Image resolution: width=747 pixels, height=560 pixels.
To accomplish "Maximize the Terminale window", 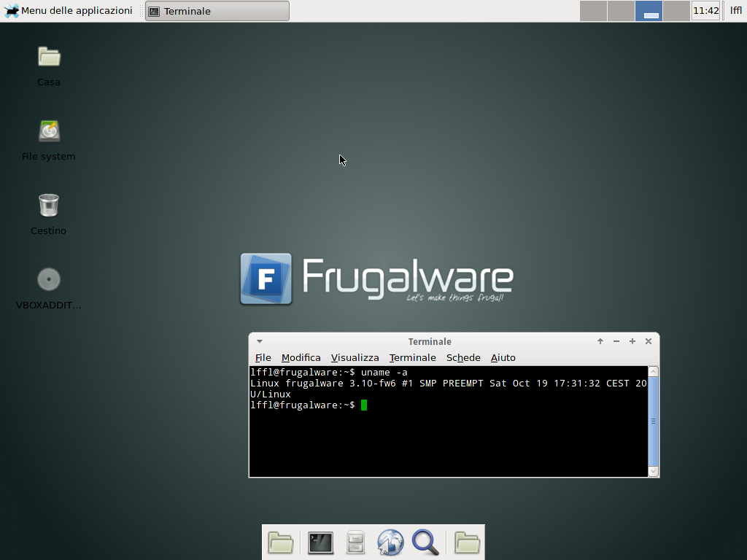I will [x=632, y=341].
